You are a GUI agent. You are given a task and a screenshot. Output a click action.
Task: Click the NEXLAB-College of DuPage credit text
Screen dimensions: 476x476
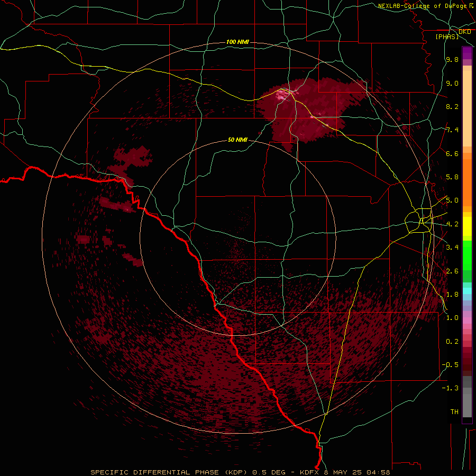tap(424, 6)
